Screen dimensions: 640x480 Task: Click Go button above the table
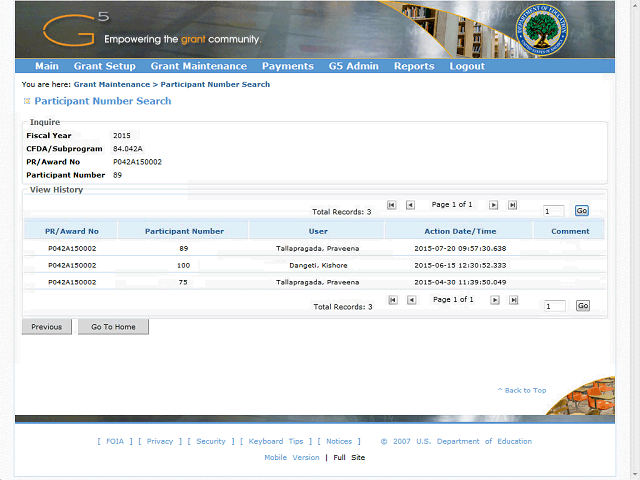[x=582, y=211]
